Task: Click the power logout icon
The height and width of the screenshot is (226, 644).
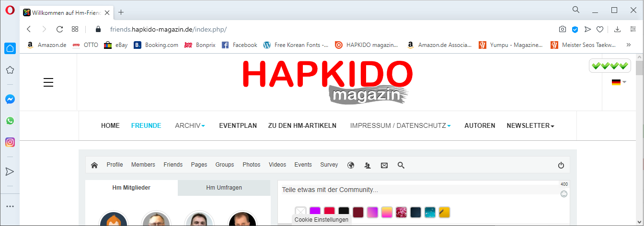Action: pos(561,165)
